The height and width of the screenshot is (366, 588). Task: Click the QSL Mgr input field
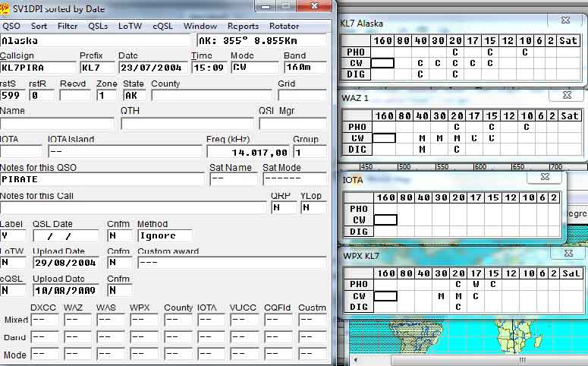point(293,124)
